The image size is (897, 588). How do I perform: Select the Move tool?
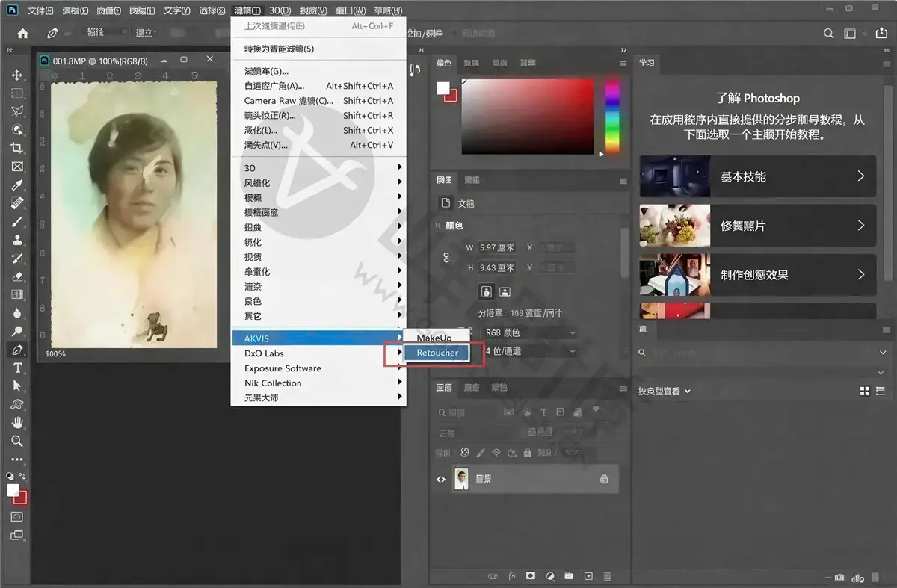click(17, 75)
